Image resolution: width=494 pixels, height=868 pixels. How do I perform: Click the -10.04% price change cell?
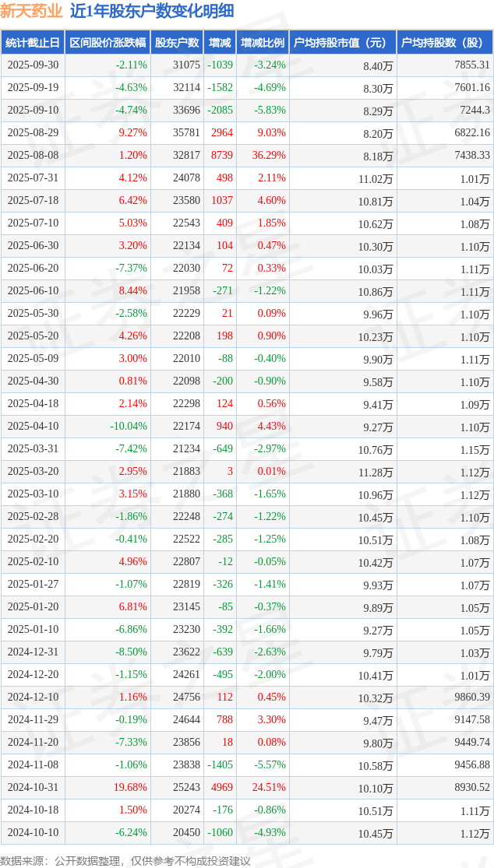pos(128,427)
